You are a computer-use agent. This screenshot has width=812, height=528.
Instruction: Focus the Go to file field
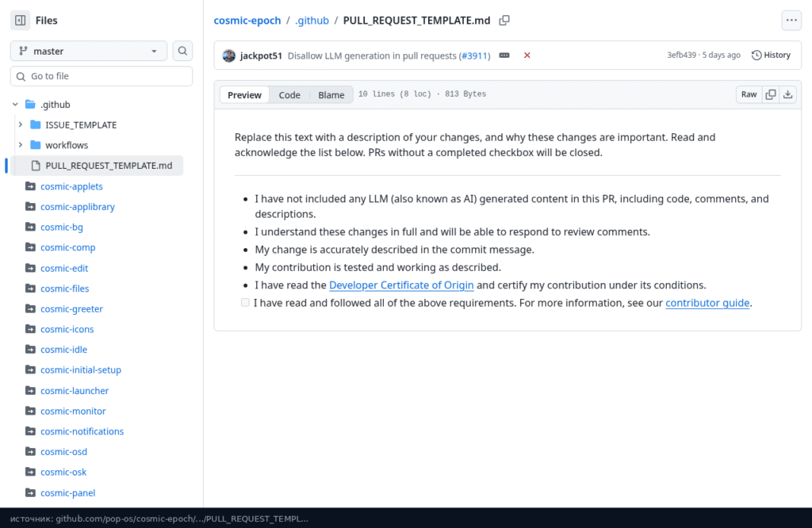point(101,76)
